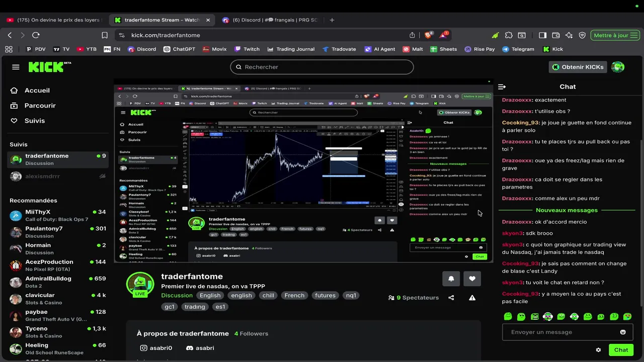Click the share icon next to Spectateurs
The width and height of the screenshot is (644, 362).
point(451,298)
